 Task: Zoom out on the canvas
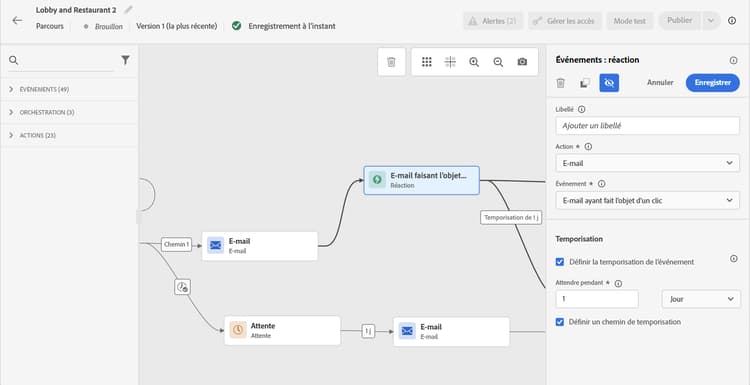498,62
